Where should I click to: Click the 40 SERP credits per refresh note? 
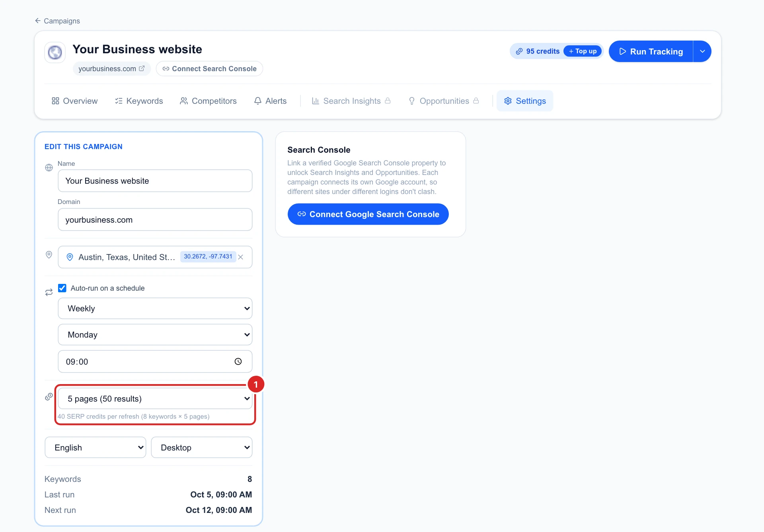(x=134, y=416)
